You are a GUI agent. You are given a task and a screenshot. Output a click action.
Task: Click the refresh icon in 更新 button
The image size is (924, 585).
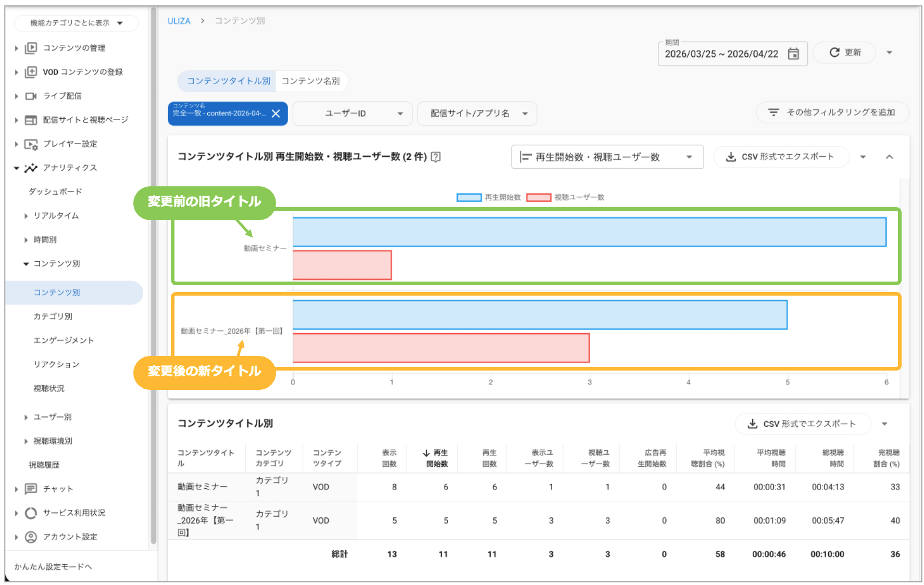834,53
